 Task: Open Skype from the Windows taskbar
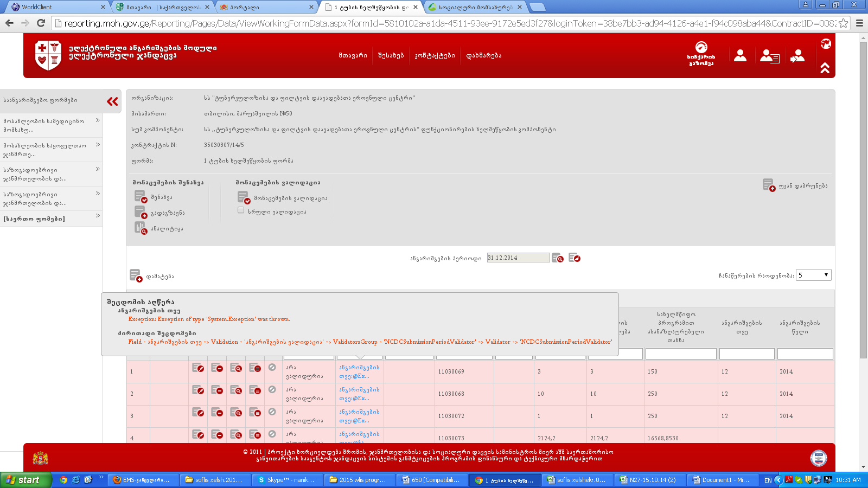288,480
